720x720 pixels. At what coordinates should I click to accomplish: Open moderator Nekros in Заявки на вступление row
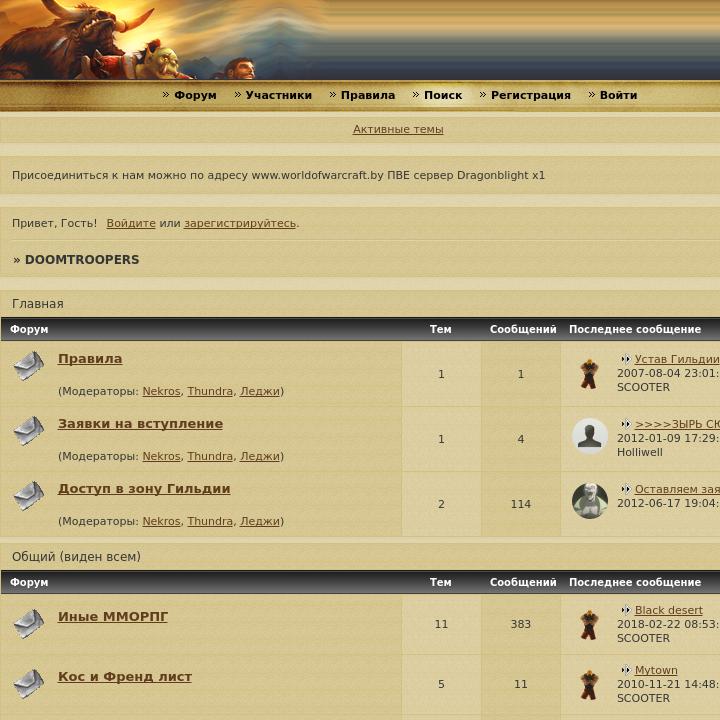[x=161, y=456]
